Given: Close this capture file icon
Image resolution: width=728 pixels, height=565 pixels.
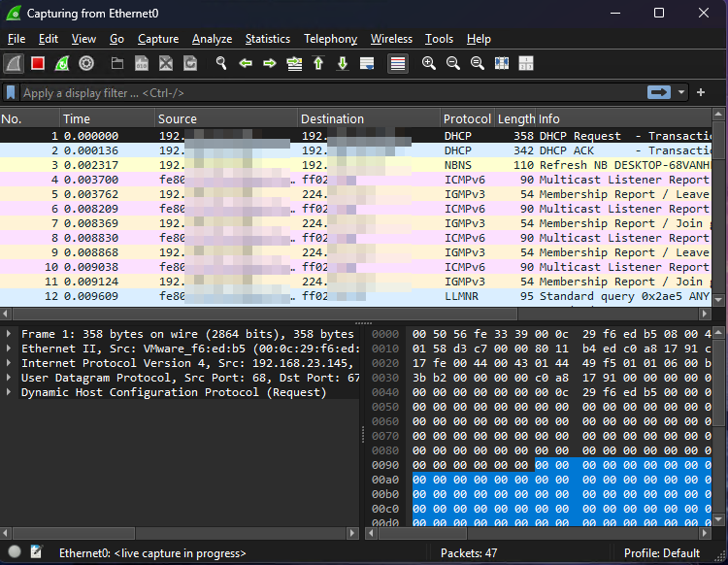Looking at the screenshot, I should (x=166, y=63).
